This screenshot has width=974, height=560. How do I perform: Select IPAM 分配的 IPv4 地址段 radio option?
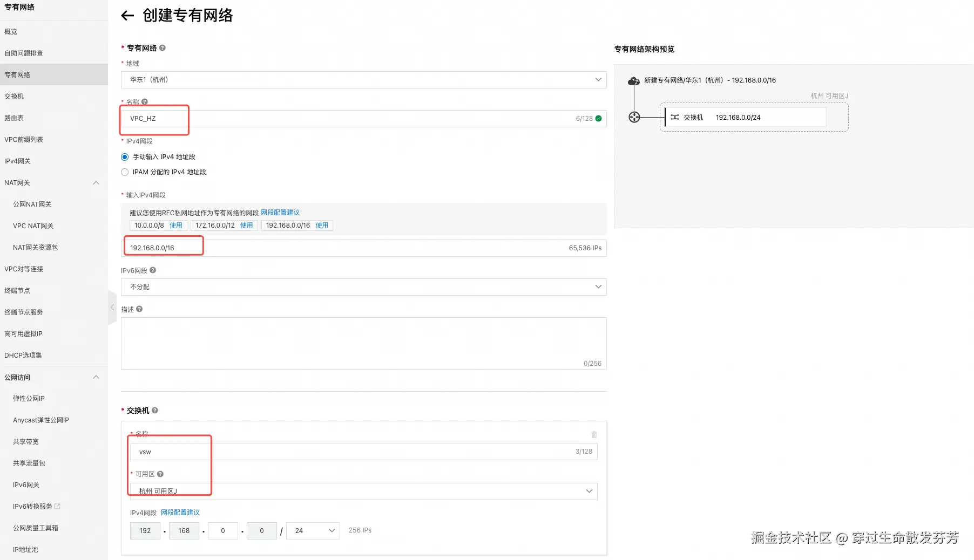(125, 172)
